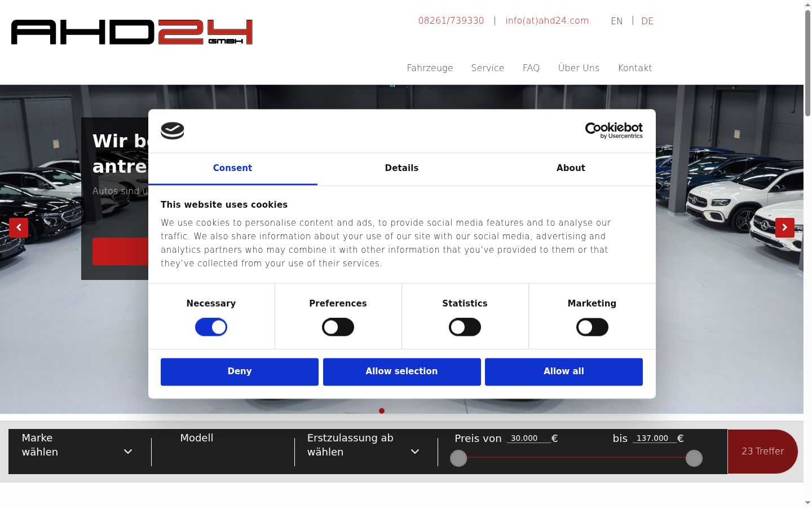
Task: Click the Preis von 30.000 input
Action: (x=528, y=438)
